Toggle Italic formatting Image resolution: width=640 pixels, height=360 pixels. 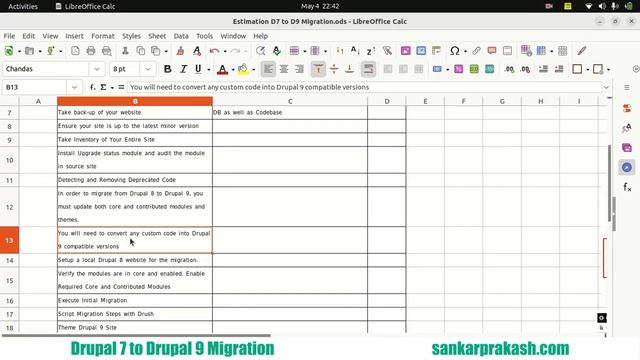183,69
